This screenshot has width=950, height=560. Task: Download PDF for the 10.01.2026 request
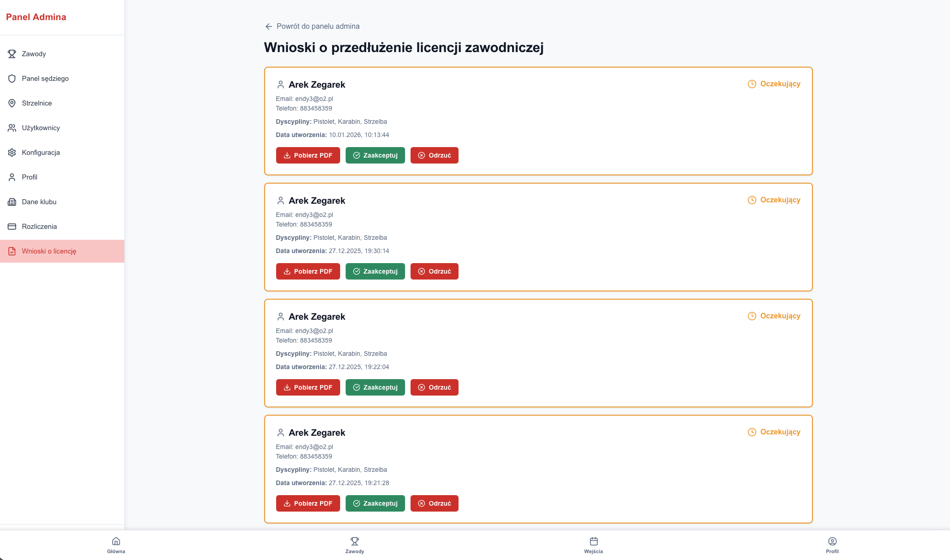(308, 155)
